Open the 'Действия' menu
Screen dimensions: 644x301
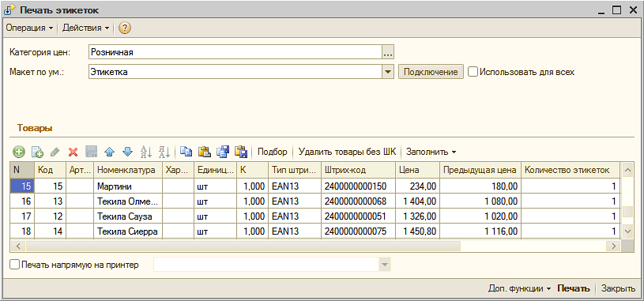85,28
